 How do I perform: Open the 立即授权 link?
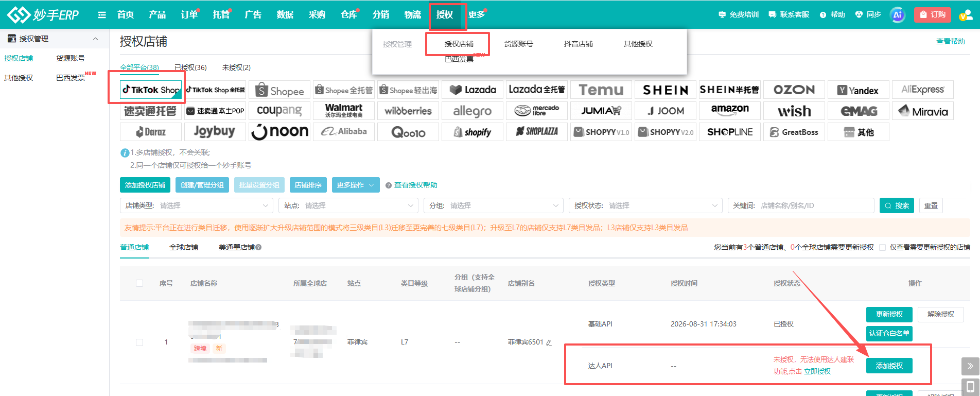coord(817,371)
